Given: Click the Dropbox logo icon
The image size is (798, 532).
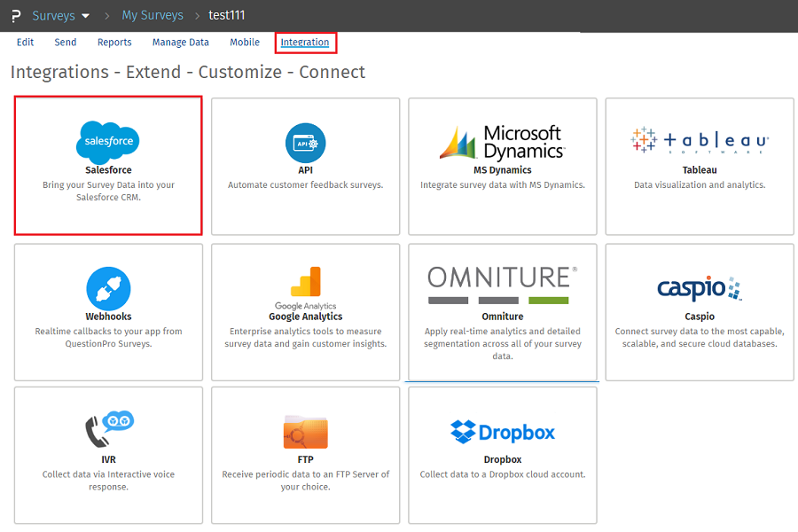Looking at the screenshot, I should click(502, 432).
